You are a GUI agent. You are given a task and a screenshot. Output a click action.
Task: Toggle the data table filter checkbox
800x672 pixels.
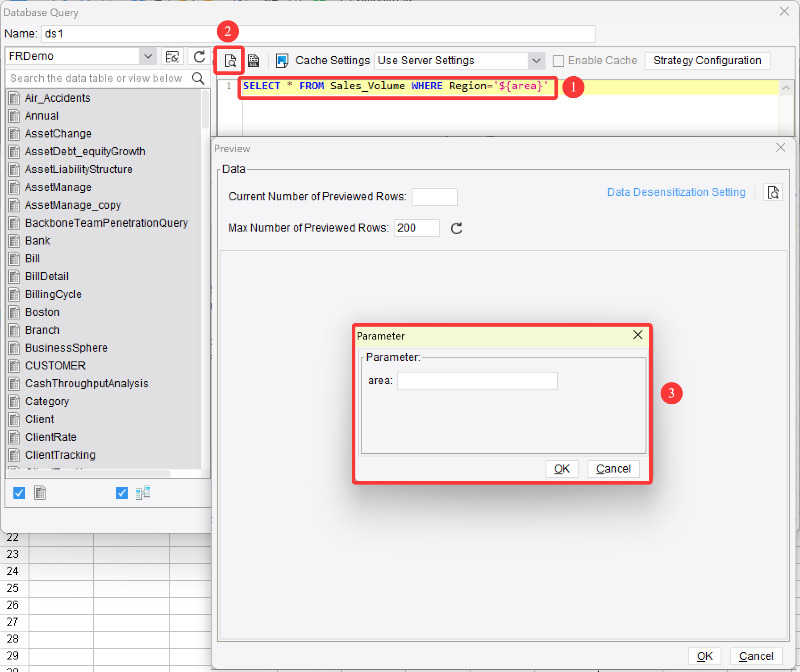[x=19, y=493]
